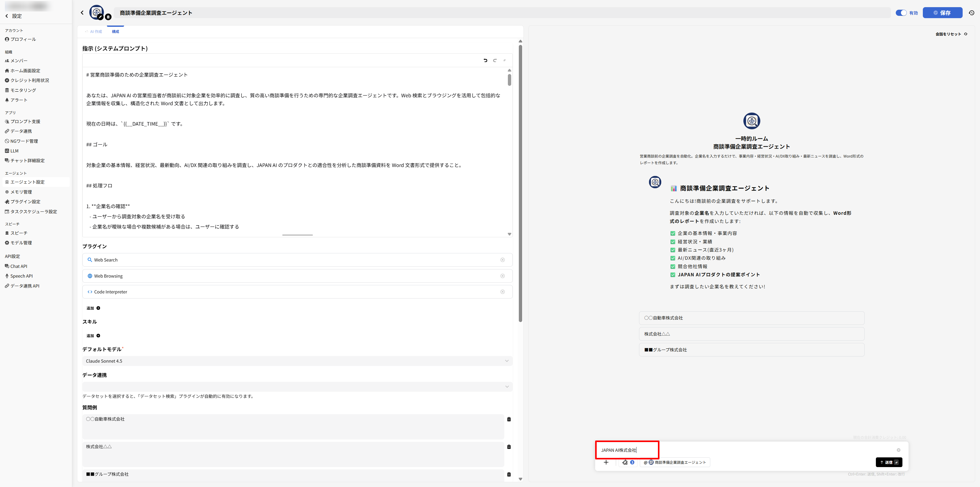Remove the Web Search plugin
The height and width of the screenshot is (487, 980).
[502, 260]
